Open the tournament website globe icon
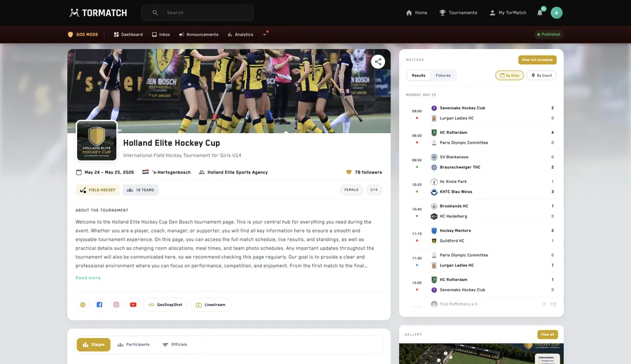Image resolution: width=631 pixels, height=364 pixels. tap(82, 304)
